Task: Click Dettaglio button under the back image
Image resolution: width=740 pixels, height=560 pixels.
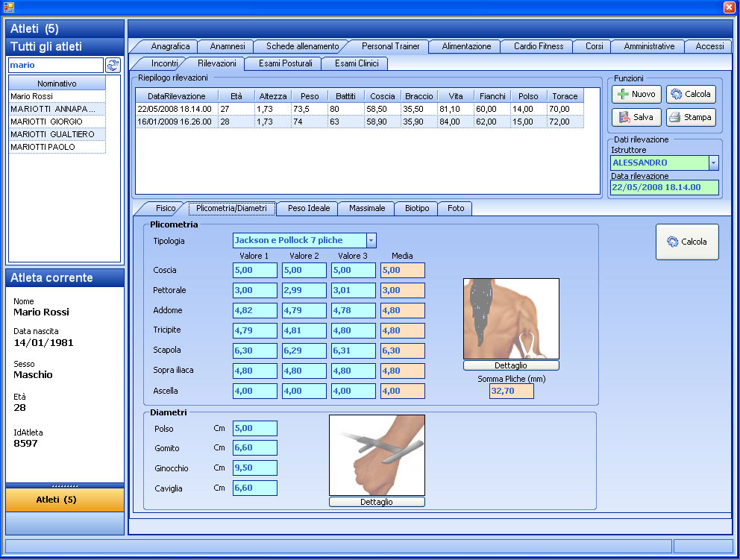Action: [511, 365]
